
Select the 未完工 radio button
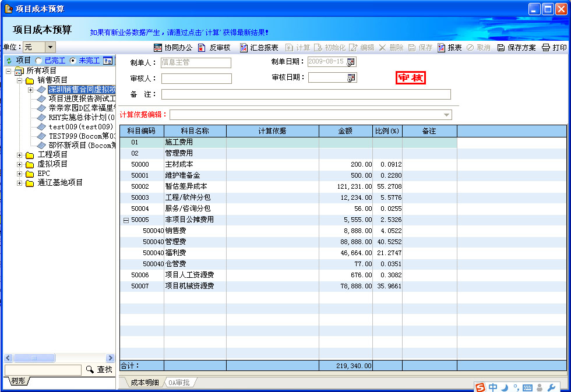tap(73, 61)
